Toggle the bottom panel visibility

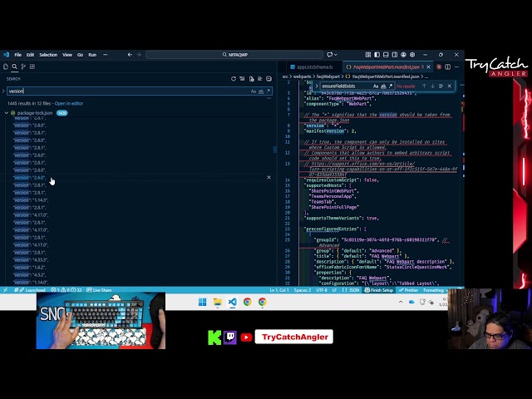pyautogui.click(x=386, y=55)
